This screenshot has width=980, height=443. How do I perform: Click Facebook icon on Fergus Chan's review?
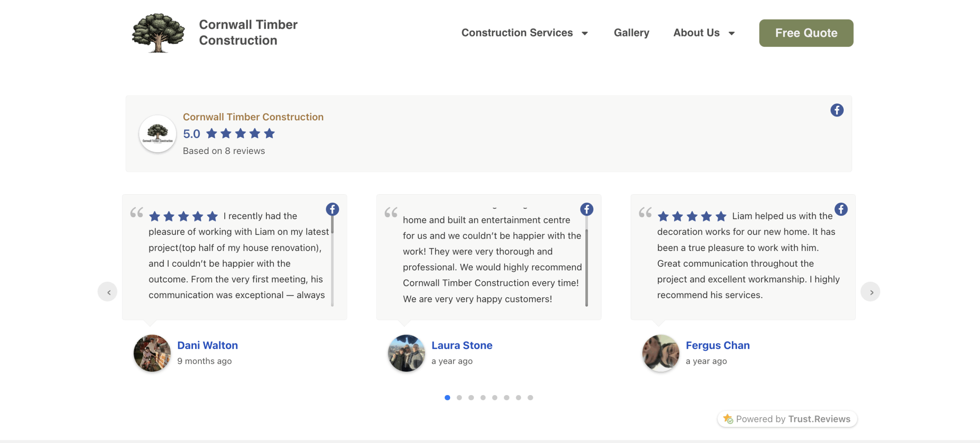[841, 209]
